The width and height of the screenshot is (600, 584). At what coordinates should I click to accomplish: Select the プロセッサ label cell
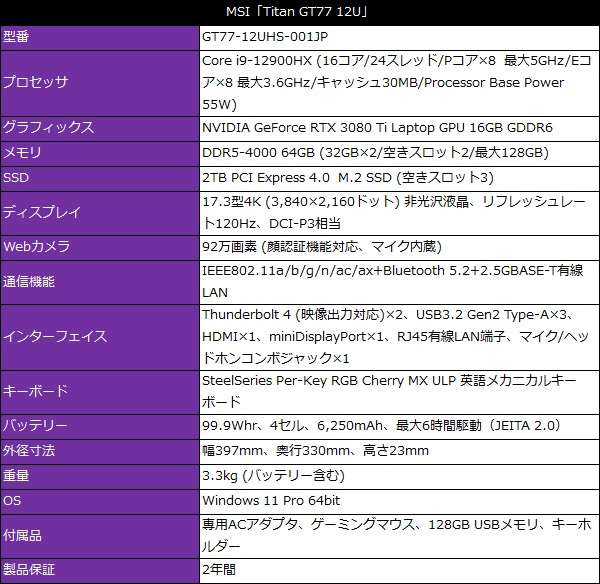click(100, 83)
